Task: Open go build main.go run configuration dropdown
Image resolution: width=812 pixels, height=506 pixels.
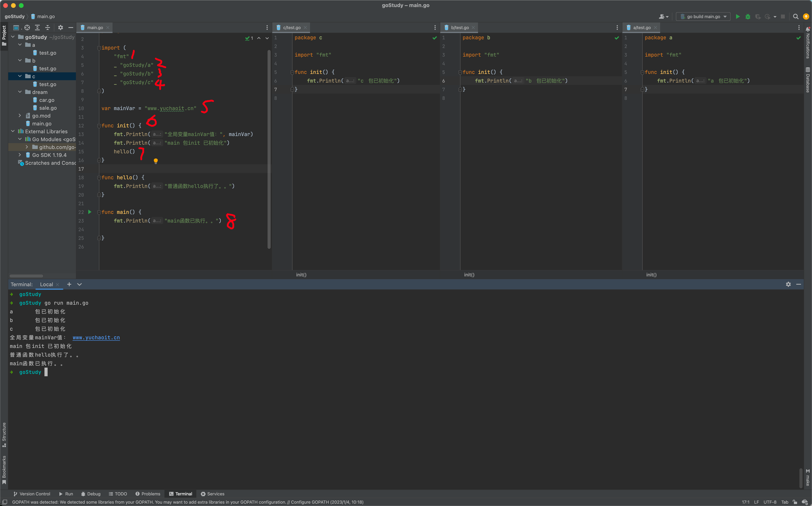Action: click(x=703, y=16)
